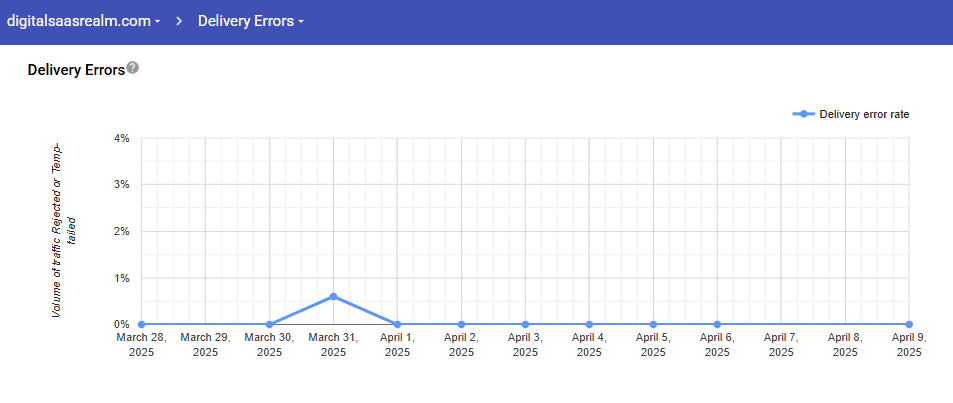Choose the April 6 data point
The height and width of the screenshot is (403, 953).
pyautogui.click(x=717, y=324)
